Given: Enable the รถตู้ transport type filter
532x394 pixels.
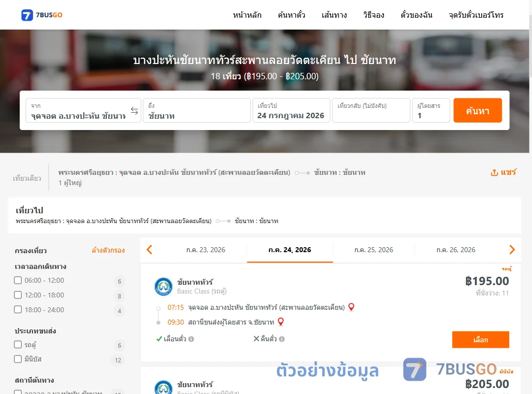Looking at the screenshot, I should coord(18,344).
